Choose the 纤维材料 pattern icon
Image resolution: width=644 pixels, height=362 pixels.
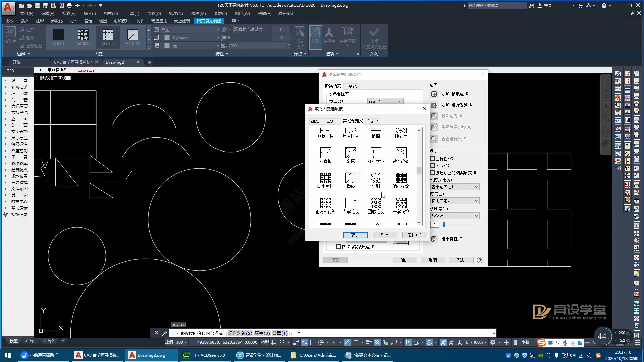[x=376, y=153]
